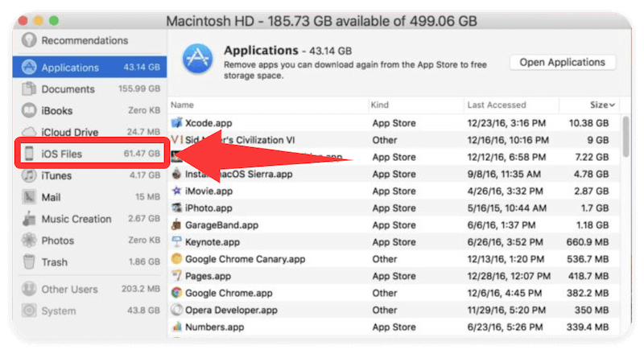644x350 pixels.
Task: Click the vertical scrollbar in app list
Action: click(x=625, y=137)
